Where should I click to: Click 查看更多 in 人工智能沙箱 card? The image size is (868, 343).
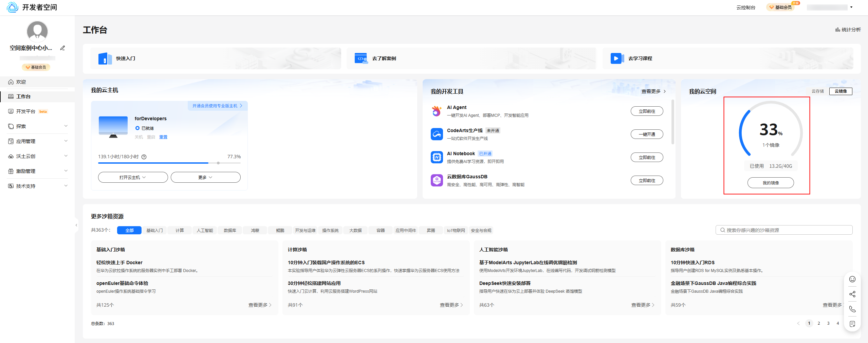[x=643, y=305]
